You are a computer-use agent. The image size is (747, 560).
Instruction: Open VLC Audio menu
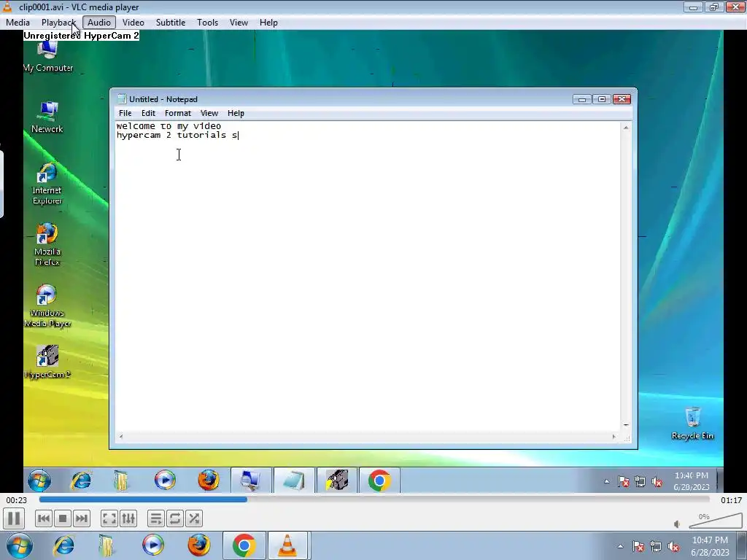(99, 23)
